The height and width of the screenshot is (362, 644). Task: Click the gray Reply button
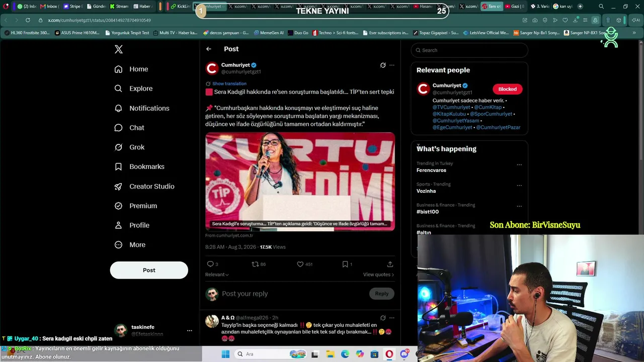click(x=382, y=294)
